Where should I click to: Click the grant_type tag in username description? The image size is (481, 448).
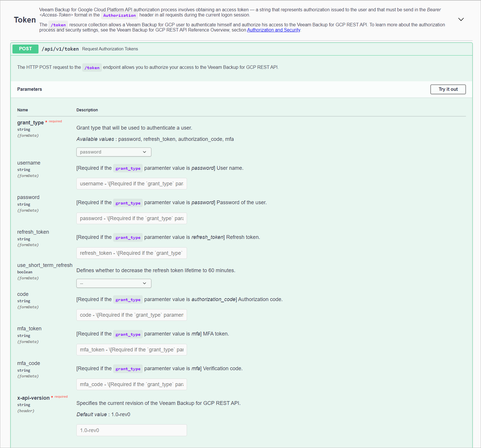point(128,168)
